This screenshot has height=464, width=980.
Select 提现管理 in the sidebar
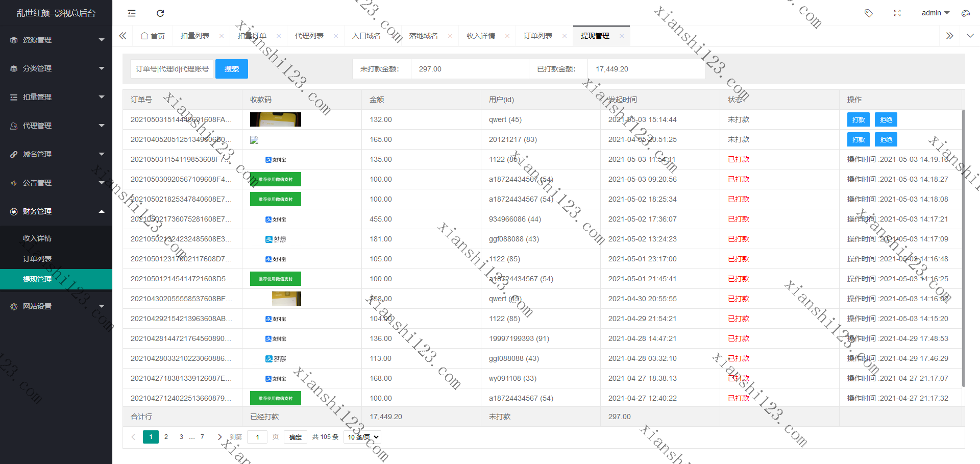click(56, 279)
